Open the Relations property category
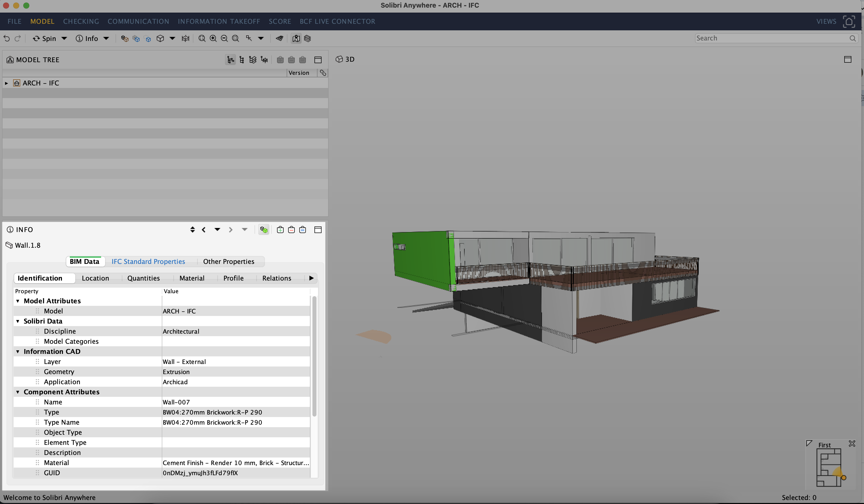Image resolution: width=864 pixels, height=504 pixels. click(277, 278)
